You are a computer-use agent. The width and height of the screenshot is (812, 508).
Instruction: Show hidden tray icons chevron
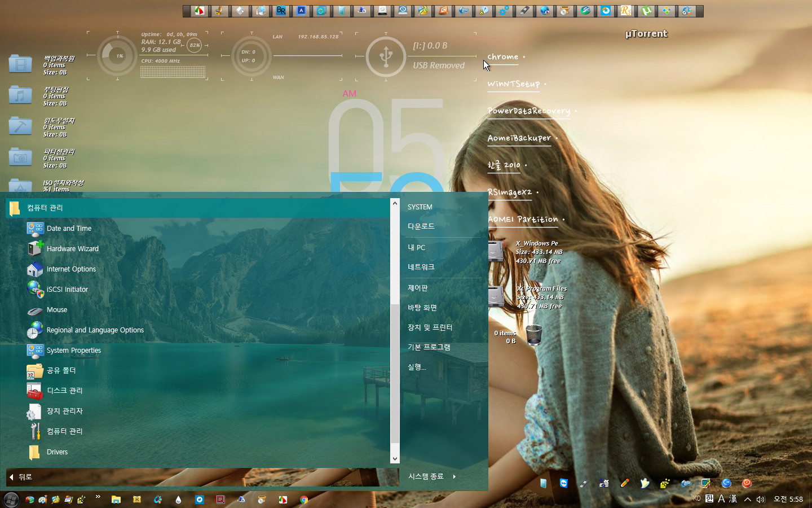pos(748,500)
